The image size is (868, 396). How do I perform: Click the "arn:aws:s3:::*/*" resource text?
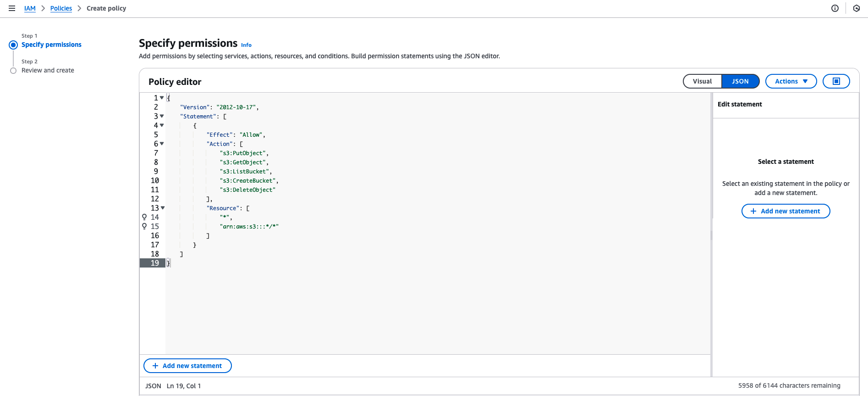coord(249,227)
